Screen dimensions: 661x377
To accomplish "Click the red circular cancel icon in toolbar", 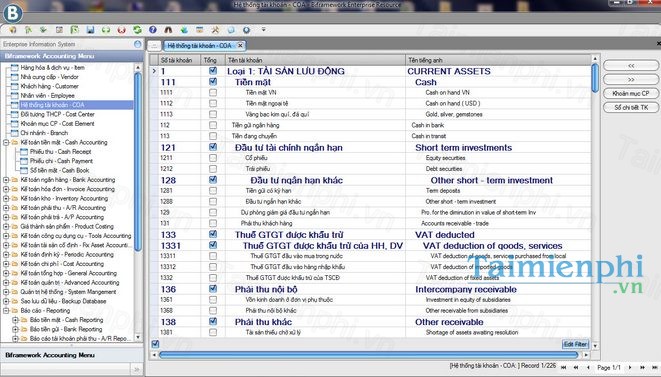I will (x=121, y=30).
